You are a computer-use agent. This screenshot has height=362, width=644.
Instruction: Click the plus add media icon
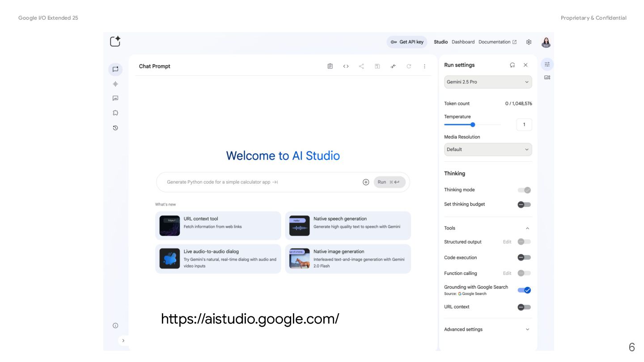[366, 182]
